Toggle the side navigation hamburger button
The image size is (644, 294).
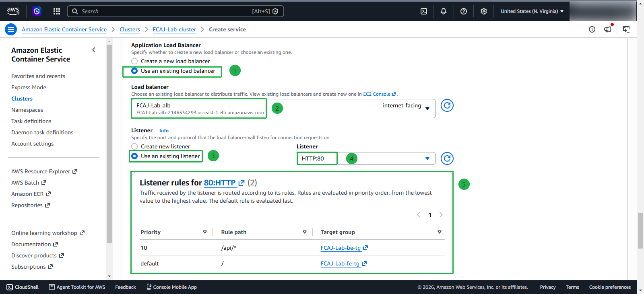point(11,29)
